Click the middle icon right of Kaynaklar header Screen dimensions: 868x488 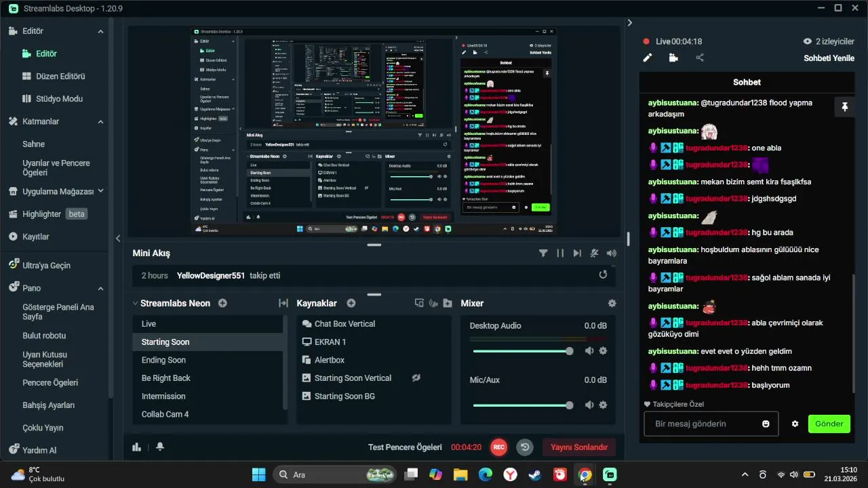[x=433, y=303]
